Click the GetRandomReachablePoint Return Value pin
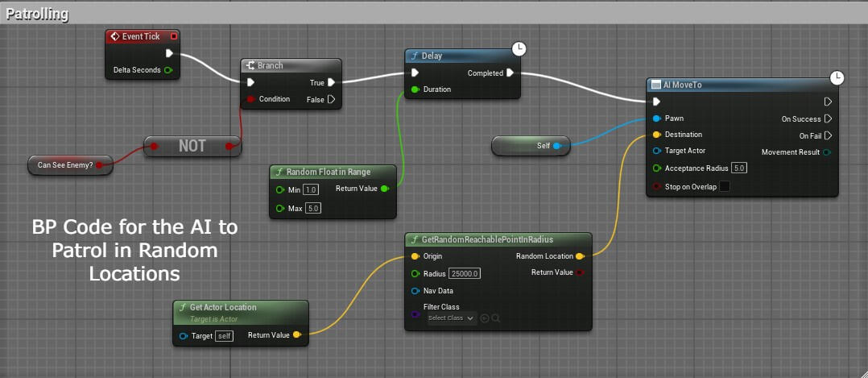This screenshot has height=378, width=868. click(580, 272)
